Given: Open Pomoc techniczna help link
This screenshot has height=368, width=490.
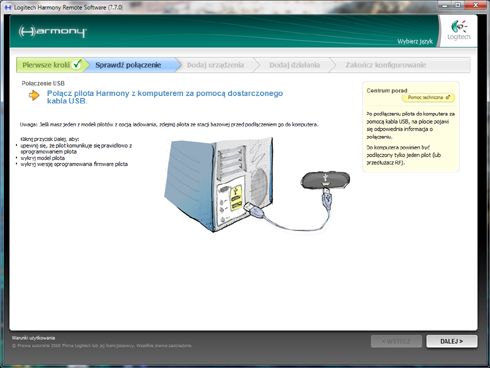Looking at the screenshot, I should click(428, 98).
